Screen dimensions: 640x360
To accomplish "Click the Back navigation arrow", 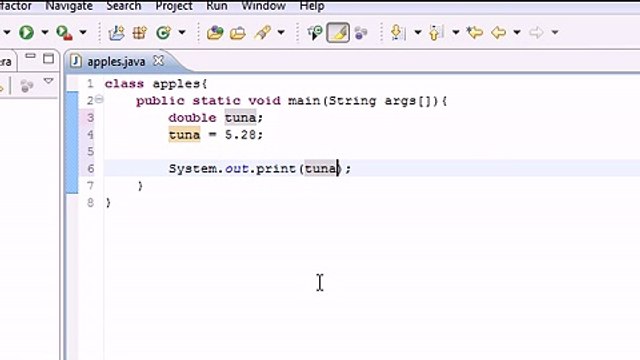I will [x=499, y=32].
